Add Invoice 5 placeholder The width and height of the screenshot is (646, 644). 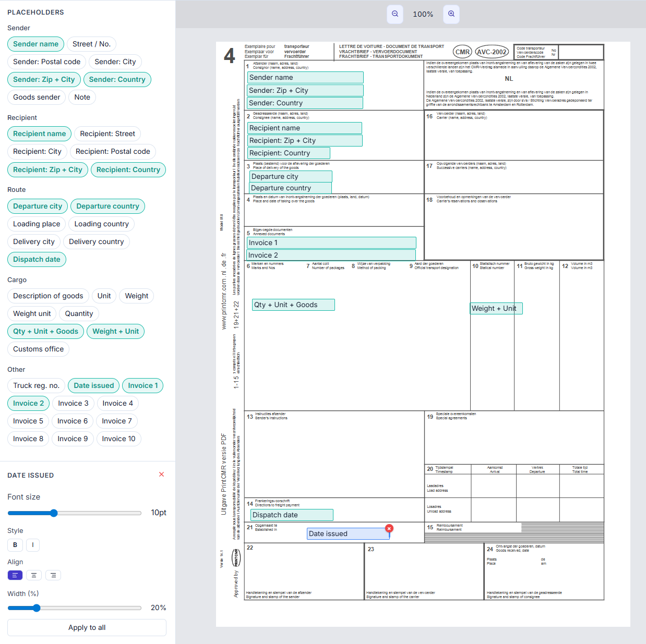tap(28, 421)
